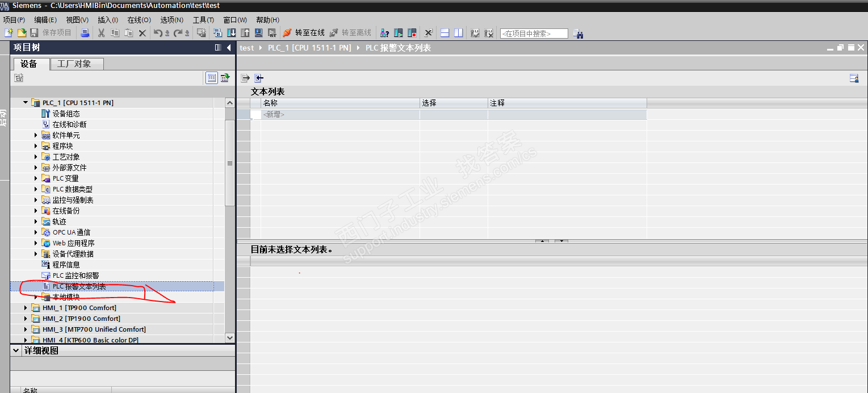The height and width of the screenshot is (393, 868).
Task: Select PLC 监控和报警 tree item
Action: click(76, 275)
